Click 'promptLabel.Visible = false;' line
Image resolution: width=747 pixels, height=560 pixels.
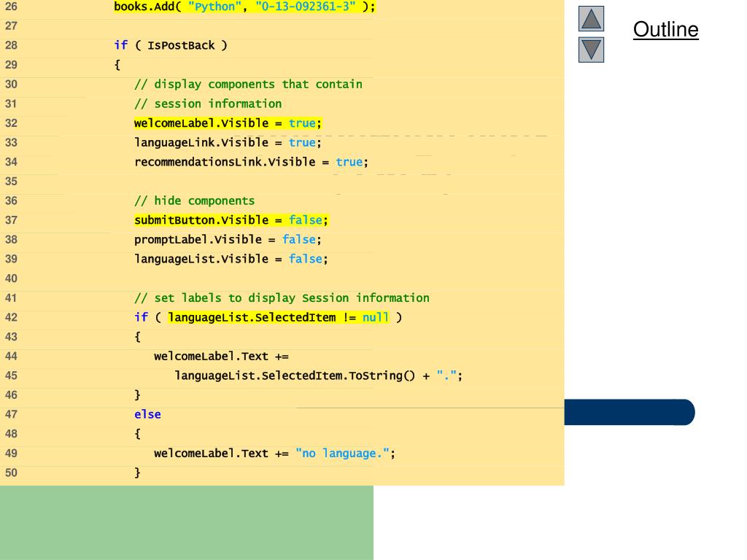coord(228,239)
